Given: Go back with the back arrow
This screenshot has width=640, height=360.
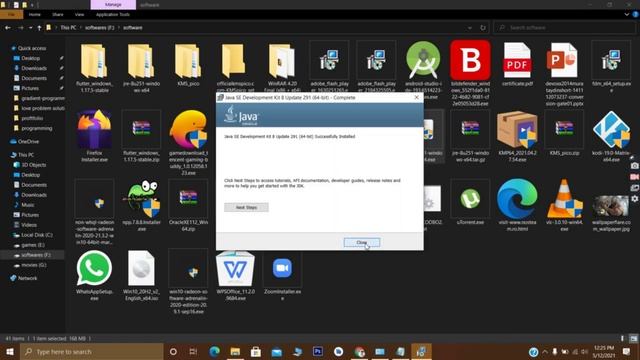Looking at the screenshot, I should pyautogui.click(x=8, y=28).
